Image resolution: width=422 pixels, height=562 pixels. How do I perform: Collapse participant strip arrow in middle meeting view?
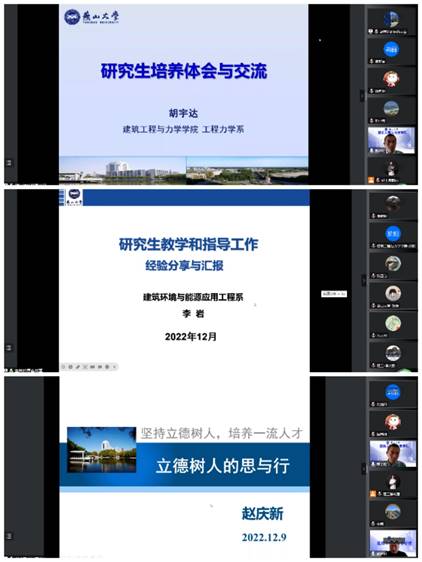coord(364,281)
